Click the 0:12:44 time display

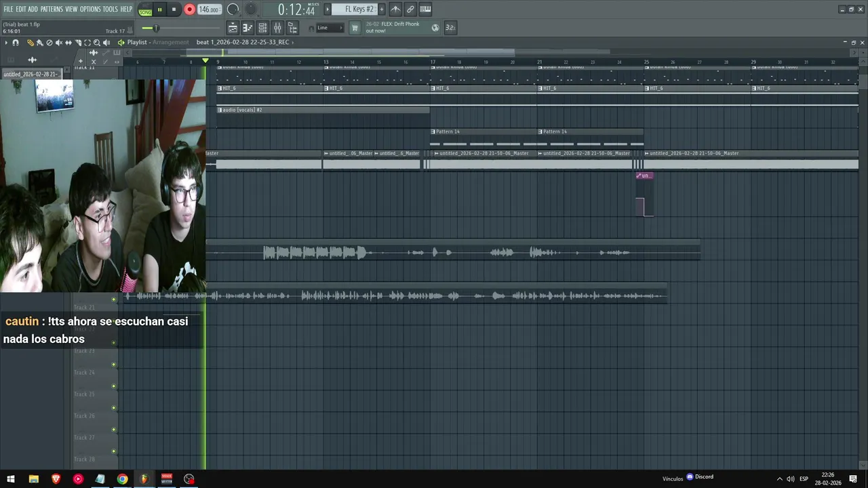[x=297, y=9]
